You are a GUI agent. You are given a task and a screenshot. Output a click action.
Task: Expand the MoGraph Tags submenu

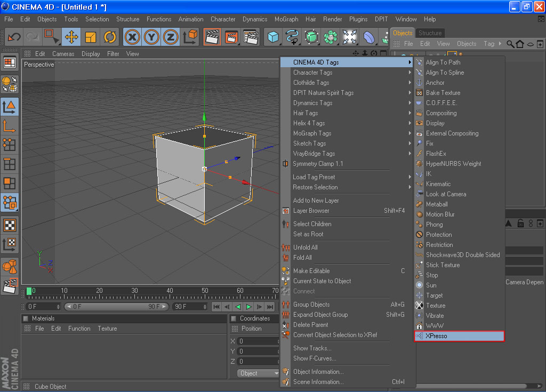(348, 133)
